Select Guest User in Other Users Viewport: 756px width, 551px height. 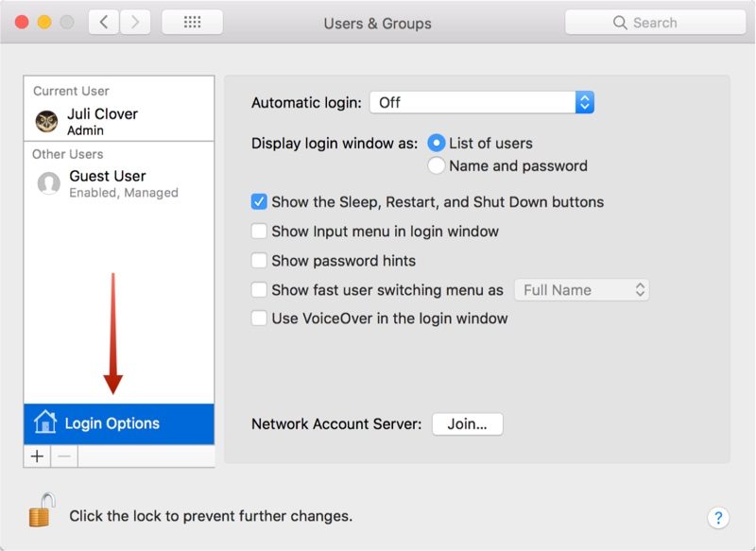[x=119, y=183]
